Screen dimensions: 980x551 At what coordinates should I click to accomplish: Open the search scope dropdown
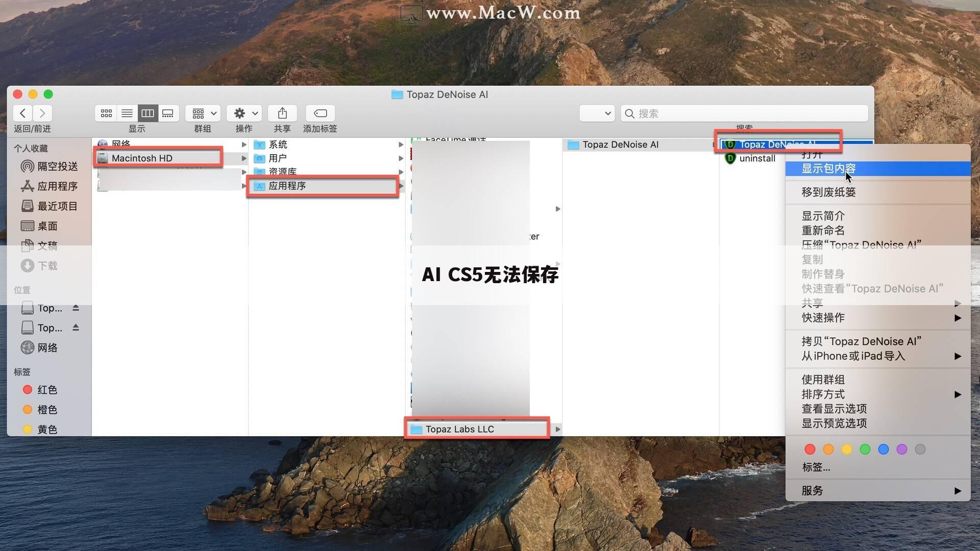(x=597, y=113)
